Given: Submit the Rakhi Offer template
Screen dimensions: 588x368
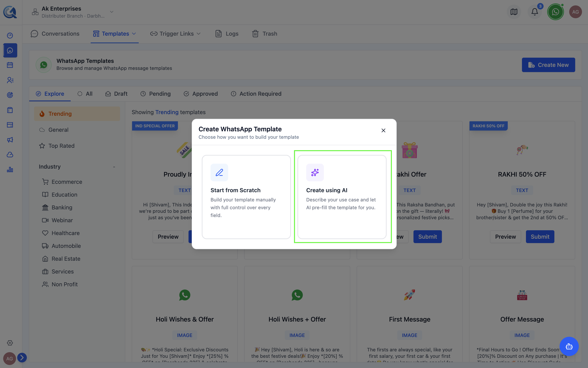Looking at the screenshot, I should click(427, 237).
